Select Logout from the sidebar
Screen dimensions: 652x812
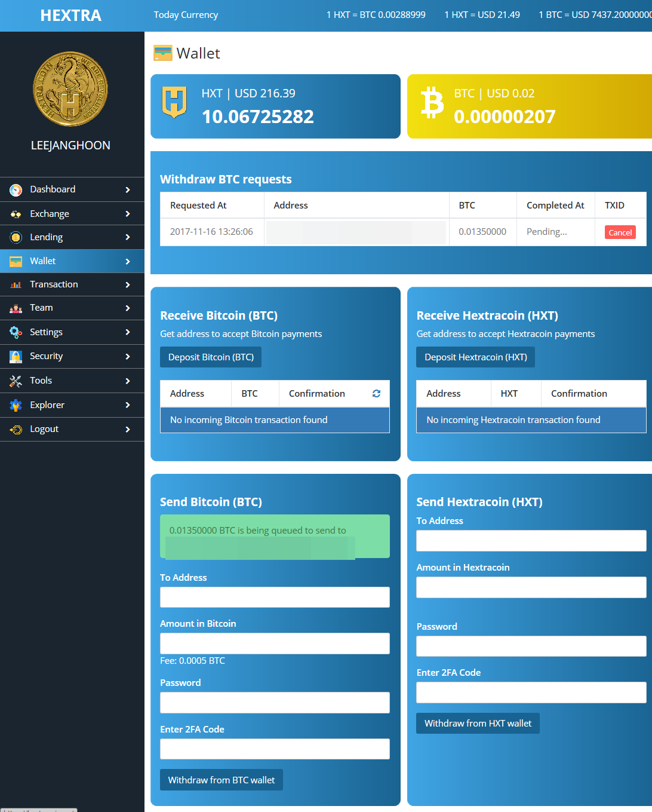point(72,429)
